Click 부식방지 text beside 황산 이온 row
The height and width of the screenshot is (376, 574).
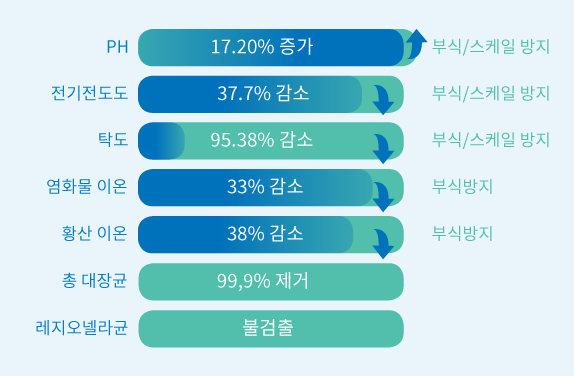(x=462, y=233)
